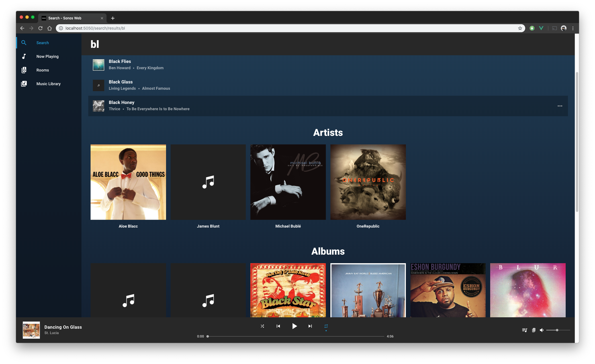Viewport: 595px width, 364px height.
Task: Click the shuffle playback icon
Action: click(x=263, y=326)
